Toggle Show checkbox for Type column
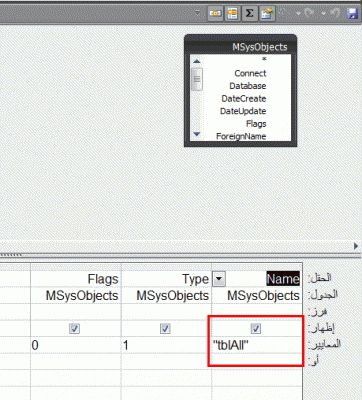Screen dimensions: 362x400 point(165,329)
